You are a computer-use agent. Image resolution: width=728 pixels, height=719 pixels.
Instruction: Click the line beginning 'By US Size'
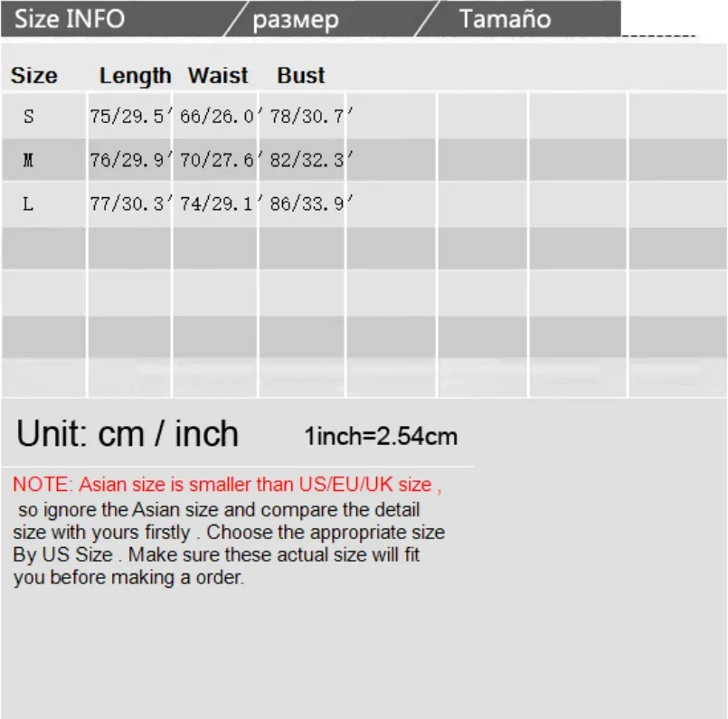tap(216, 554)
